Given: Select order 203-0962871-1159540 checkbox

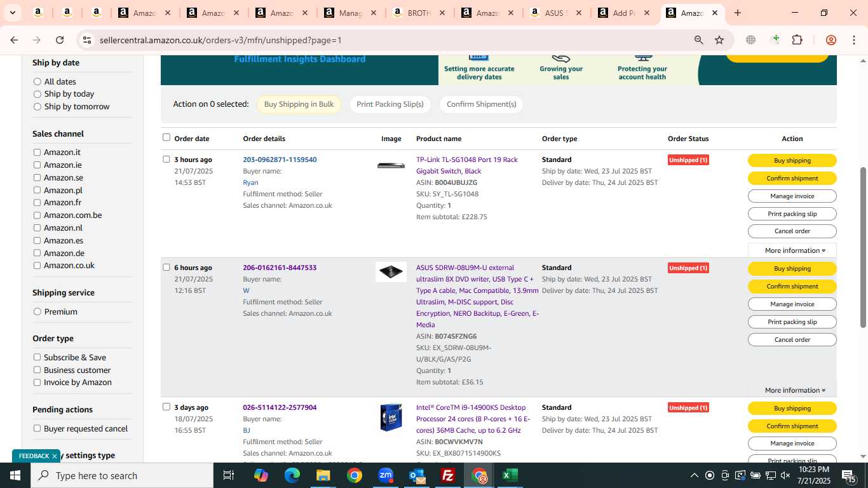Looking at the screenshot, I should coord(166,159).
